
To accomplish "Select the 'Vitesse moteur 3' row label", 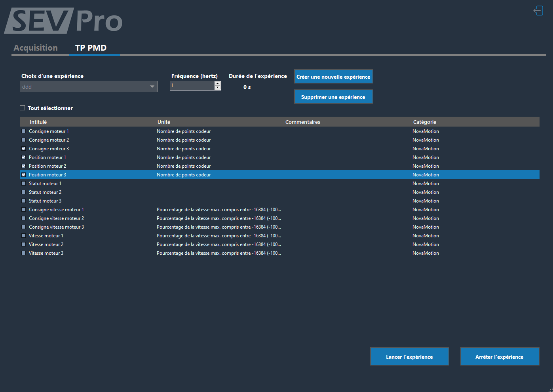I will [46, 253].
